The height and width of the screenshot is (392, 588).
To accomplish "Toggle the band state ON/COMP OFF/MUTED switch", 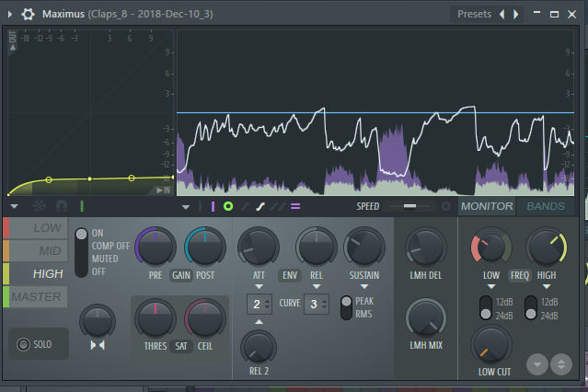I will tap(81, 252).
